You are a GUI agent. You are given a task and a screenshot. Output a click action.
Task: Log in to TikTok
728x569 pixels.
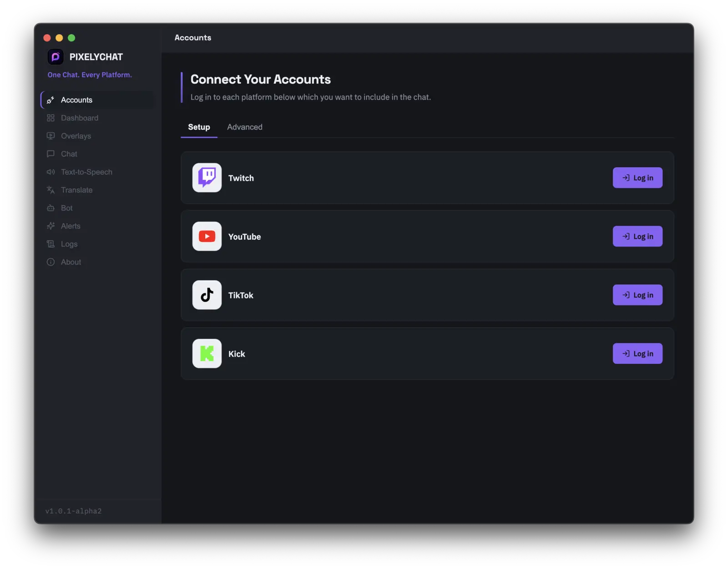[637, 295]
